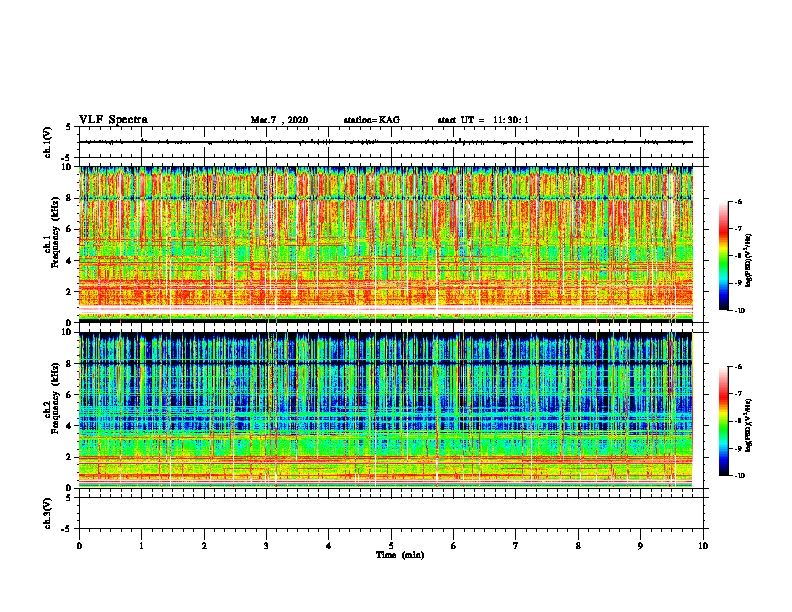The width and height of the screenshot is (792, 612).
Task: Click the time axis tick label "0"
Action: [x=79, y=546]
